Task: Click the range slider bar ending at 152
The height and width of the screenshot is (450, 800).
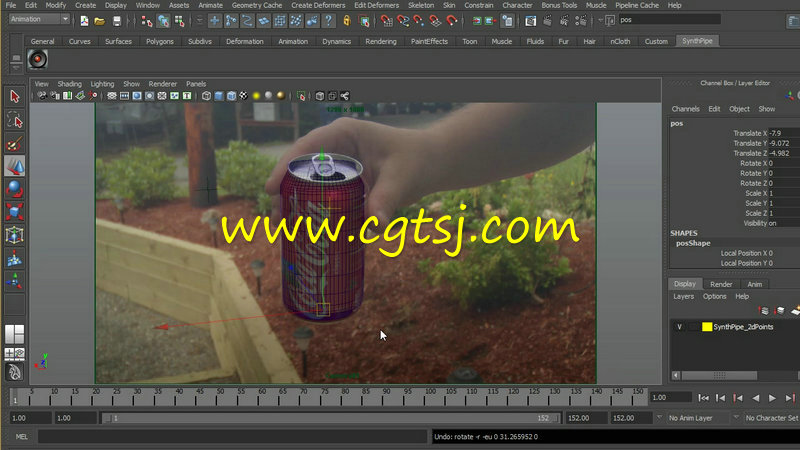Action: coord(330,418)
